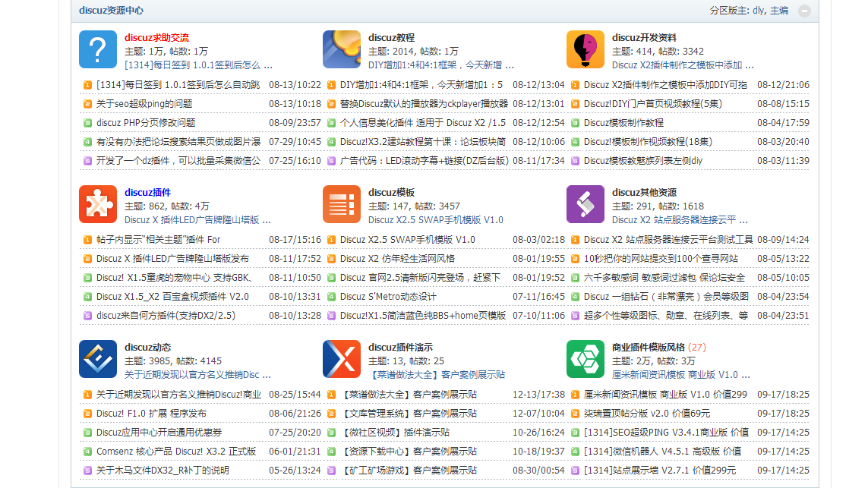Click rank 1 badge beside DIY增加1:4和4:1框架

(331, 85)
